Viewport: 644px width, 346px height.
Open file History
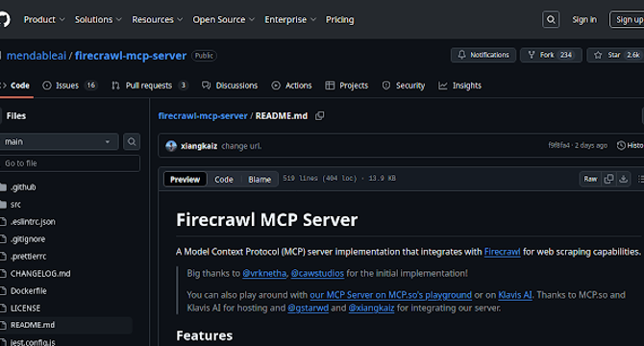click(x=631, y=145)
